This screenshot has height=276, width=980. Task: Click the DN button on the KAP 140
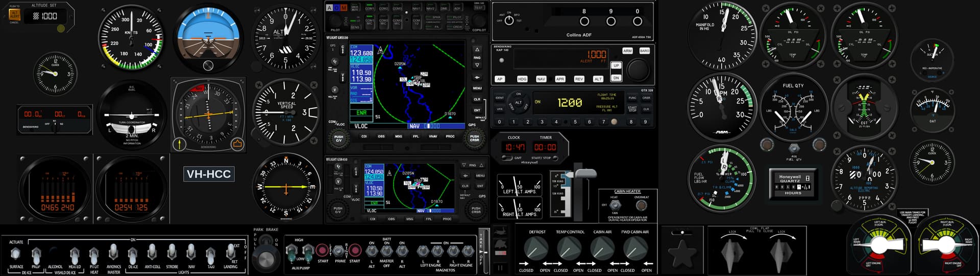coord(616,78)
